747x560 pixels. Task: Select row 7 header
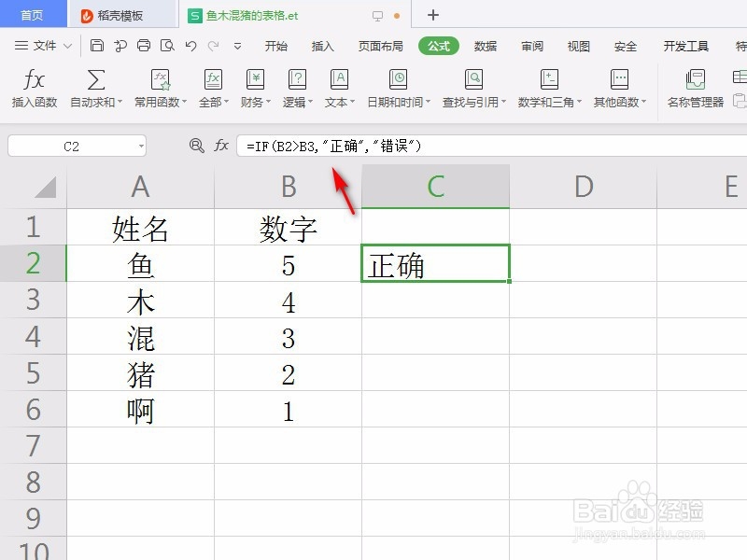[x=33, y=446]
